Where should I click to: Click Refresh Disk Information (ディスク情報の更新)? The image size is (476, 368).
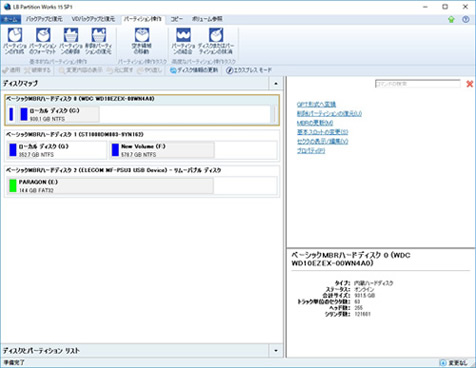coord(194,70)
